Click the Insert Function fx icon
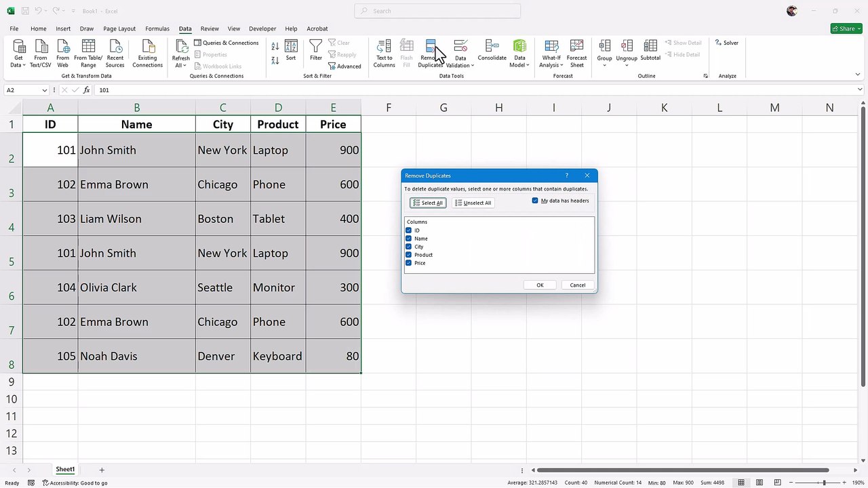868x488 pixels. [87, 89]
